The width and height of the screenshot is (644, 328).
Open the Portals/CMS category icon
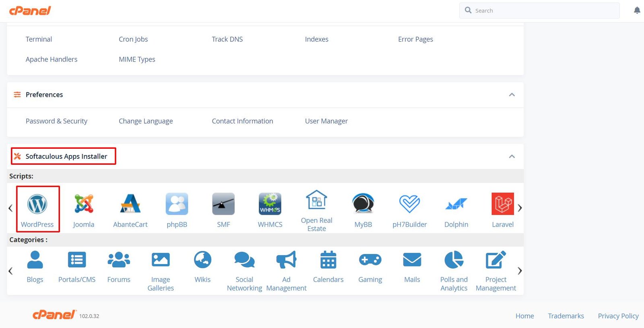pyautogui.click(x=77, y=260)
